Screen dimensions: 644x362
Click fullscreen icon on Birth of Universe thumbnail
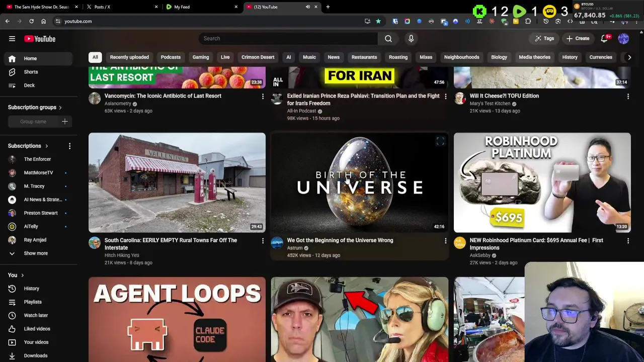point(440,141)
